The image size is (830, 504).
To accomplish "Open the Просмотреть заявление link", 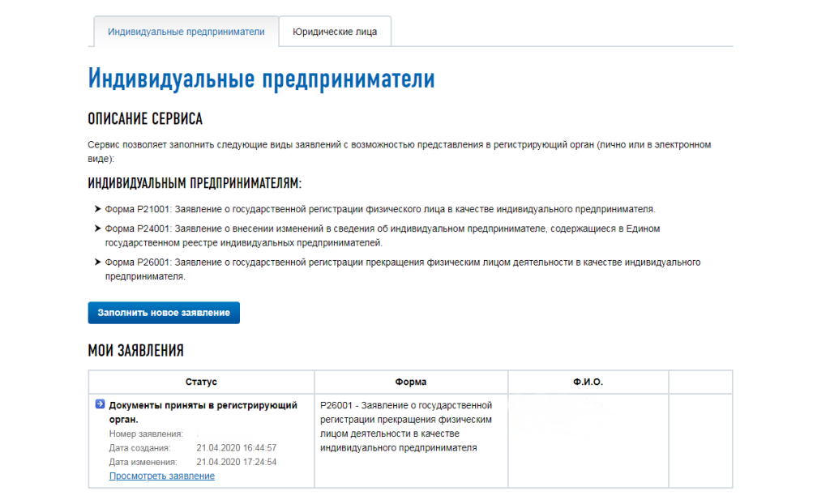I will (x=162, y=476).
